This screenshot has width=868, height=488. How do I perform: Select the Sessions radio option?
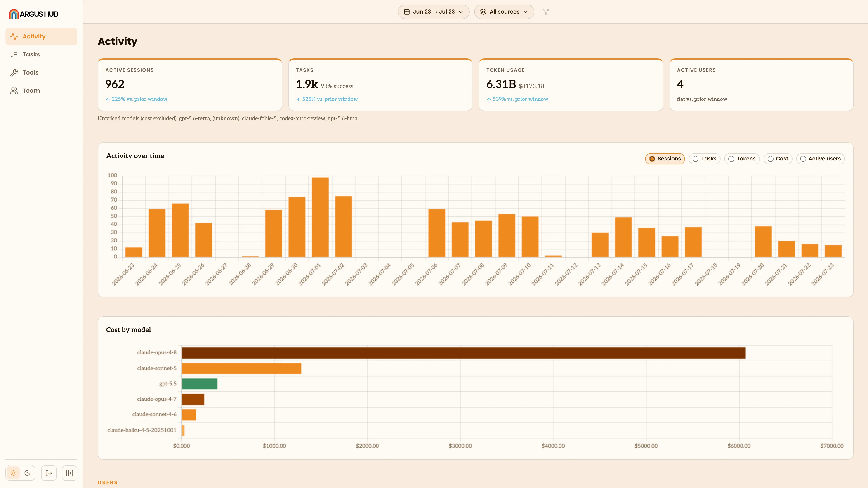pos(665,159)
